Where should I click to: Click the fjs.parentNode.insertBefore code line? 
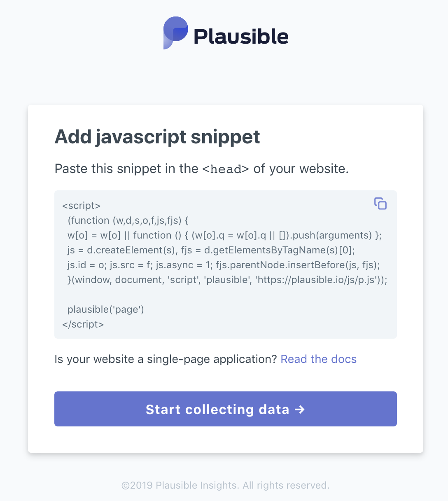224,265
